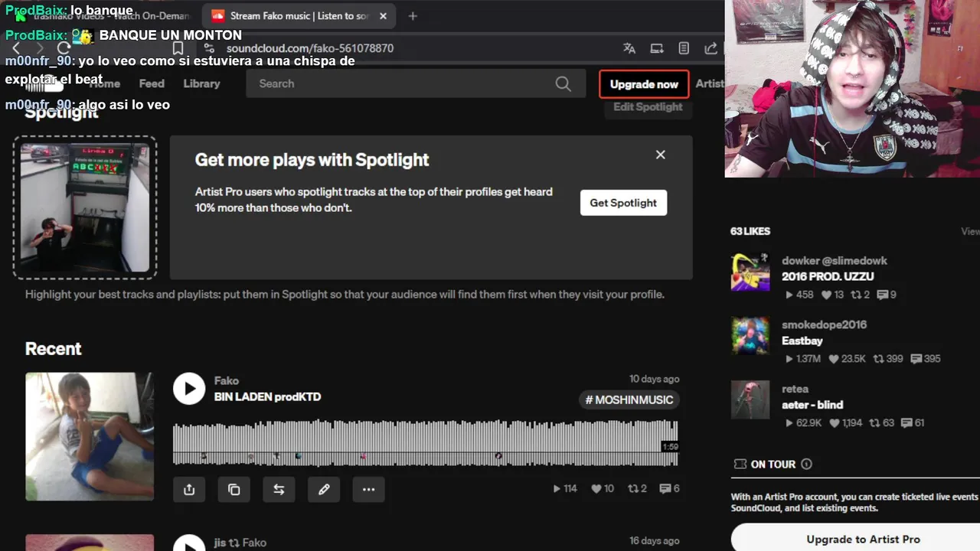This screenshot has height=551, width=980.
Task: Open the Feed page
Action: 152,83
